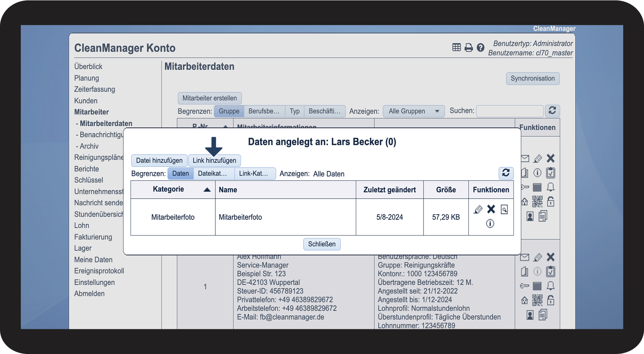Viewport: 644px width, 354px height.
Task: Close dialog with Schließen button
Action: click(x=322, y=244)
